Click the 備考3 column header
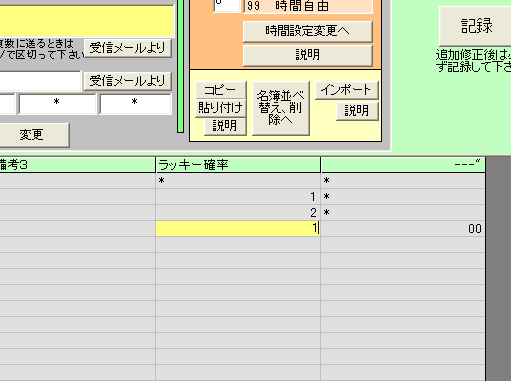Screen dimensions: 511x381 pyautogui.click(x=77, y=165)
